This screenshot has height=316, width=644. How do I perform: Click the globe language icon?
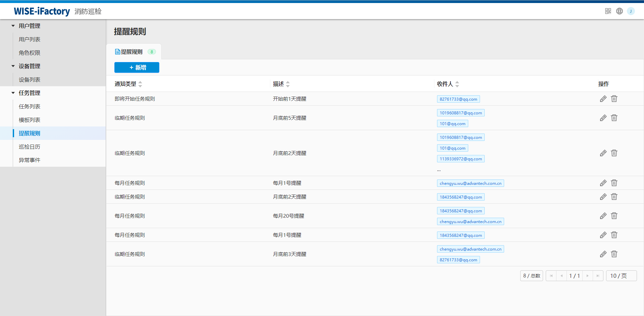coord(619,11)
